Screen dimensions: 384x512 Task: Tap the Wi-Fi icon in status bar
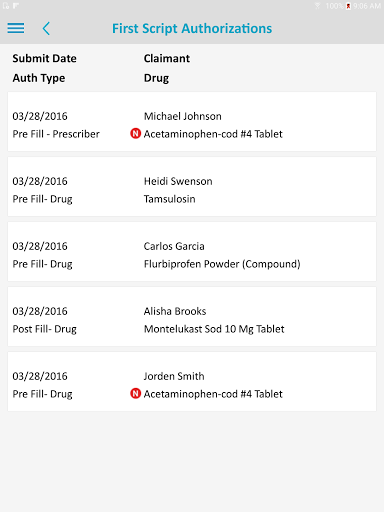(x=318, y=6)
